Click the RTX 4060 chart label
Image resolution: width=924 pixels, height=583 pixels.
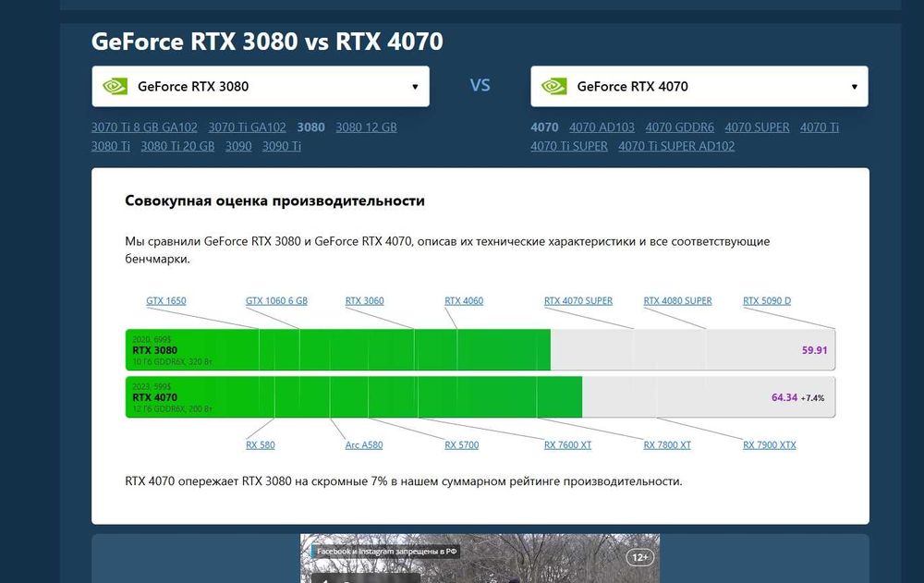pyautogui.click(x=464, y=300)
